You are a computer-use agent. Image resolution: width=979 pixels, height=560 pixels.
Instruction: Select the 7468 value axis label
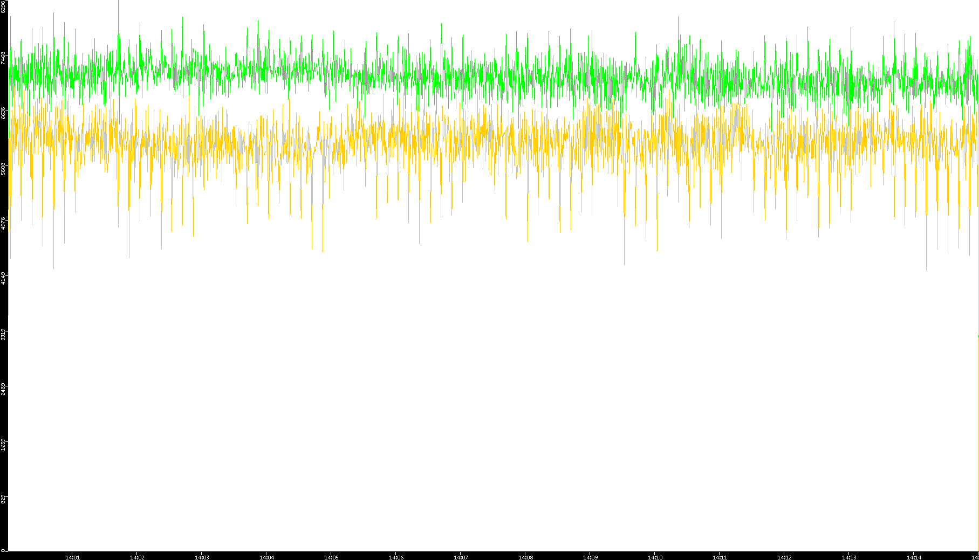(3, 58)
